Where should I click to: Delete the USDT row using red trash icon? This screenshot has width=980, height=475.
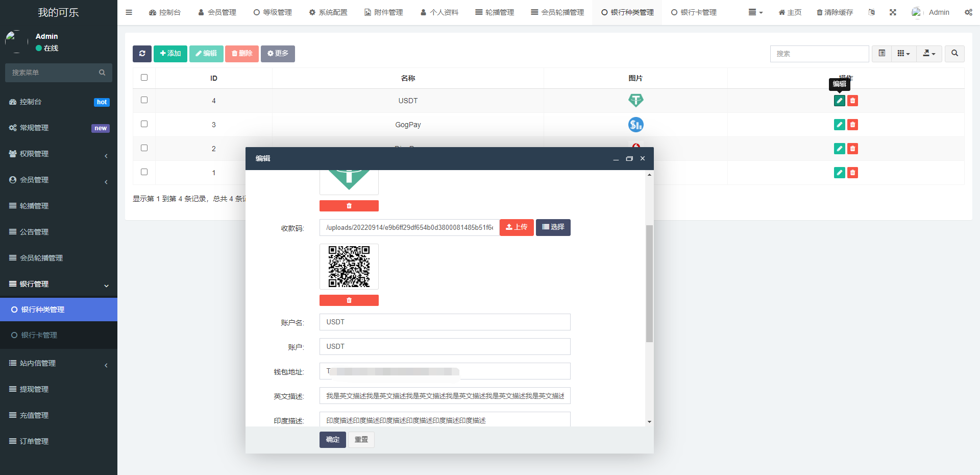(852, 101)
